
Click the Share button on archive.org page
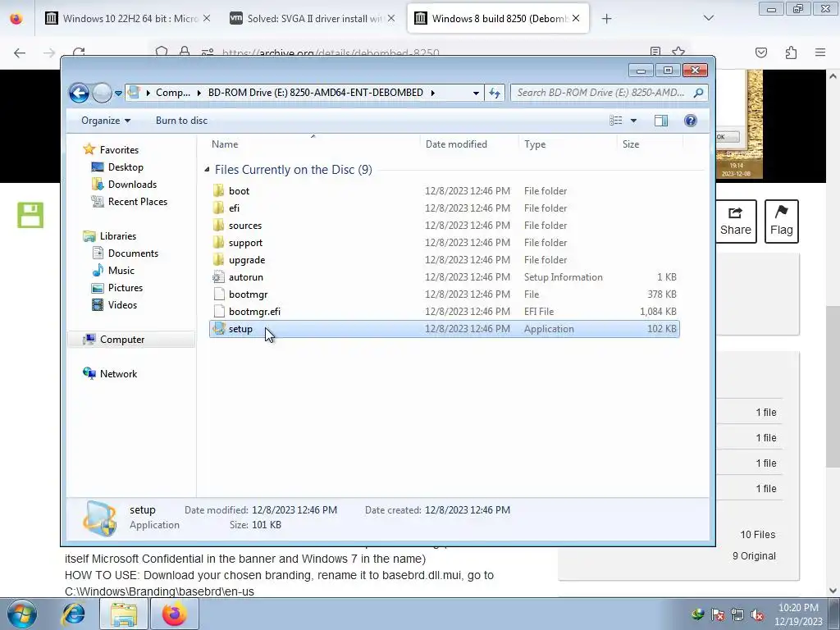click(736, 221)
